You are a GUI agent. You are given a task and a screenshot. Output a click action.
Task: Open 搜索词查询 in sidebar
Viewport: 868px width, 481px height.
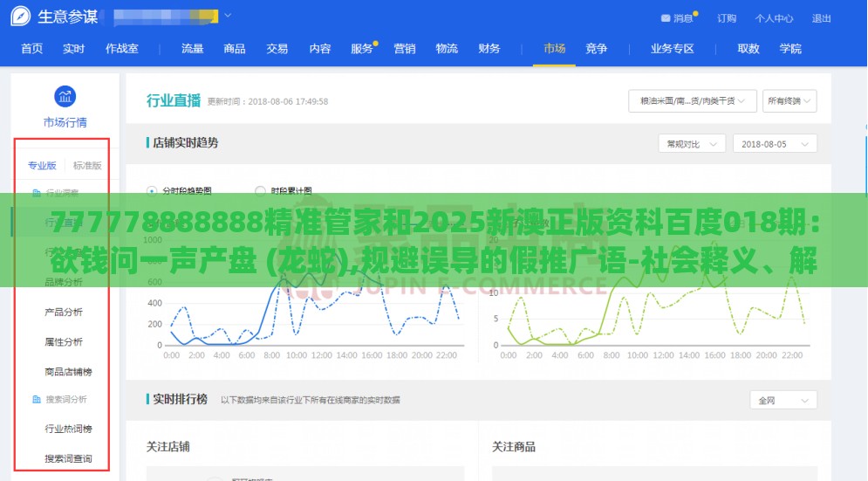[x=68, y=459]
